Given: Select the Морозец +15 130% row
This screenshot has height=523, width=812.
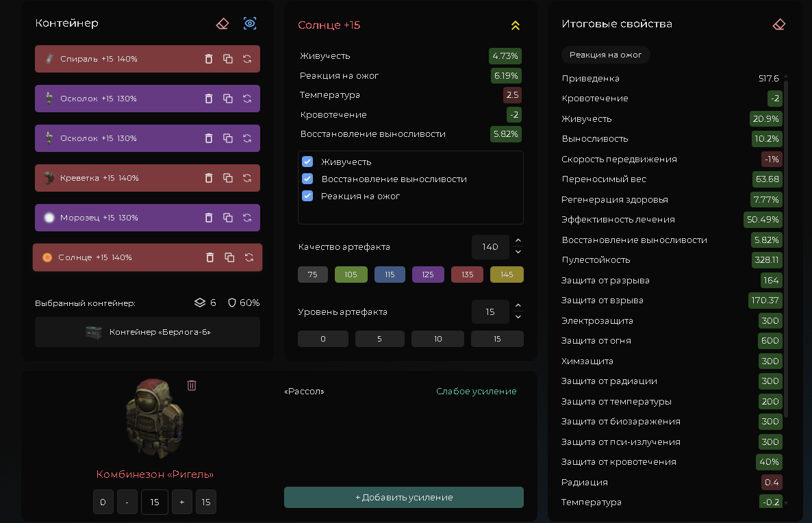Looking at the screenshot, I should (148, 218).
